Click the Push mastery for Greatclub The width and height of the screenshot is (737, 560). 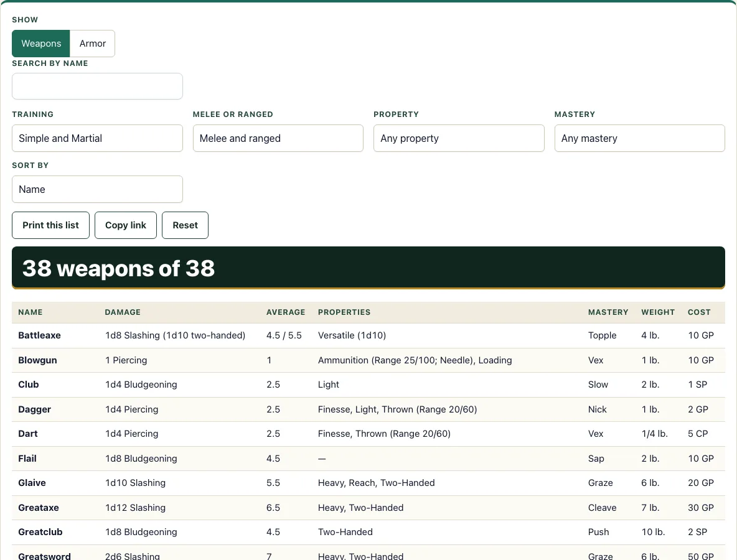tap(598, 532)
